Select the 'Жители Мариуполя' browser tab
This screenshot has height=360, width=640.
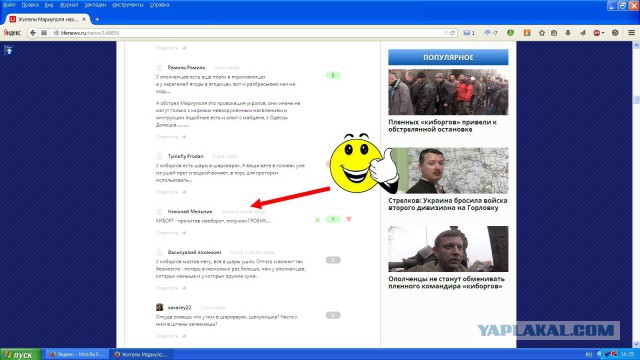pos(48,19)
